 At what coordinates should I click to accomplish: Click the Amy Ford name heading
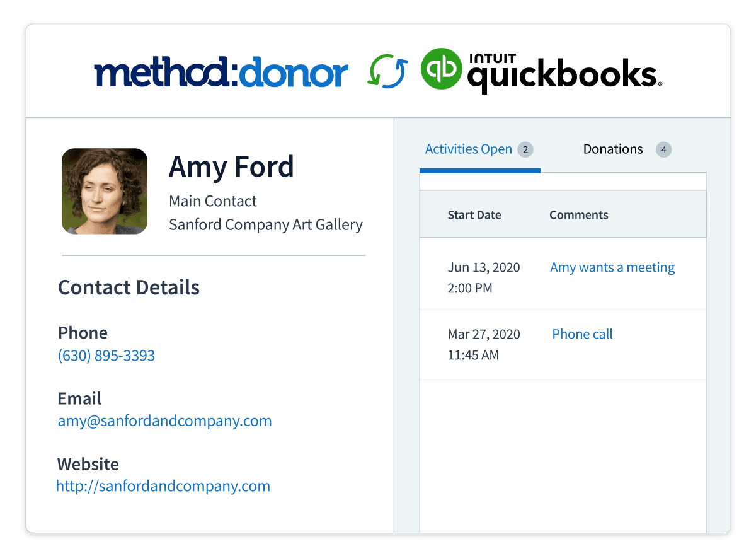point(231,167)
